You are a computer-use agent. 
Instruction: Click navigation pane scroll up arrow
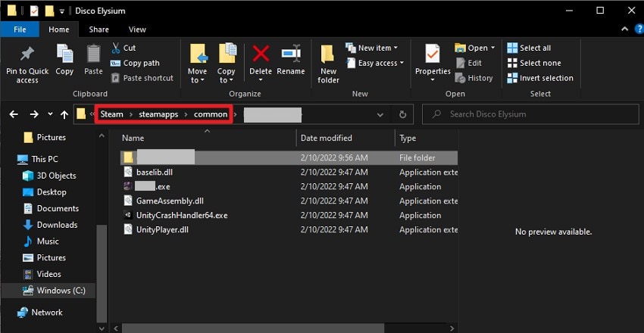[102, 135]
